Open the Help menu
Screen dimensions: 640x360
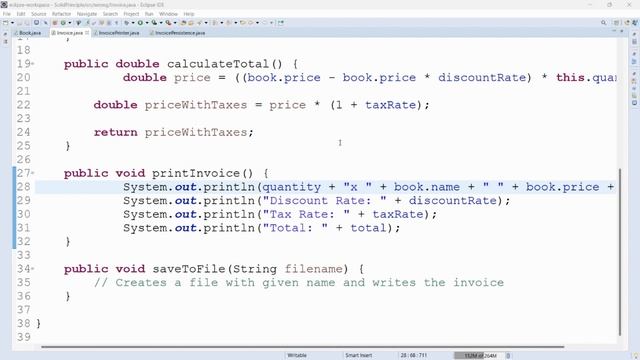189,14
